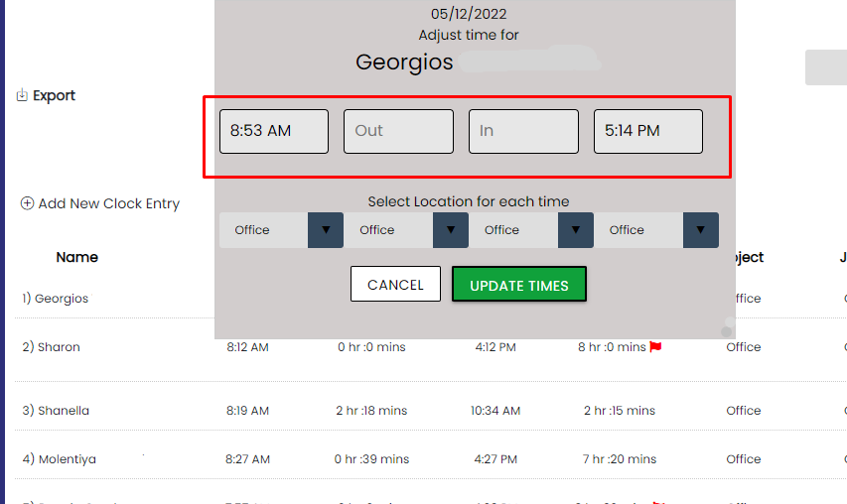Viewport: 847px width, 504px height.
Task: Open the first Office location dropdown arrow
Action: coord(326,230)
